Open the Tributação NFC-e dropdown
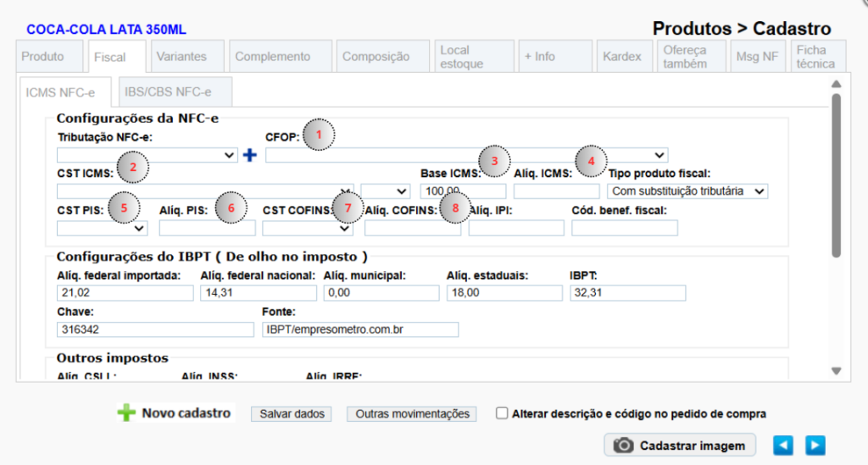 pos(147,155)
